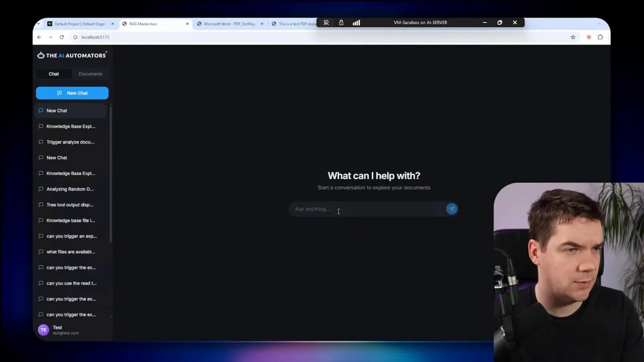This screenshot has height=362, width=644.
Task: Click THE AI AUTOMATORS logo
Action: pyautogui.click(x=71, y=55)
